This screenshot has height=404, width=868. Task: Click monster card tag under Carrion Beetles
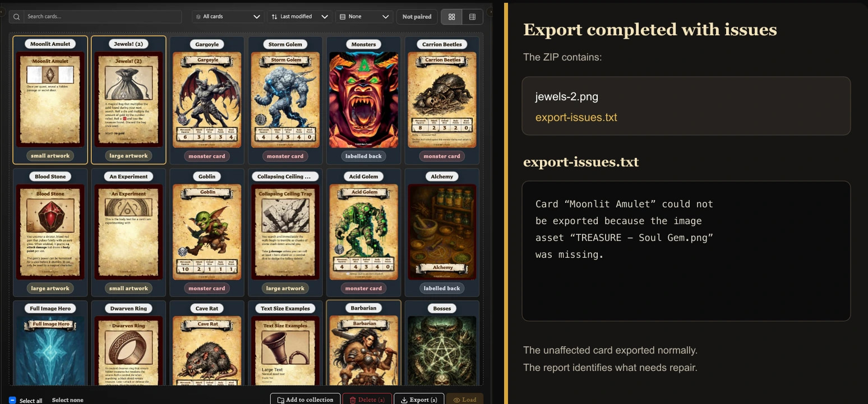click(442, 156)
